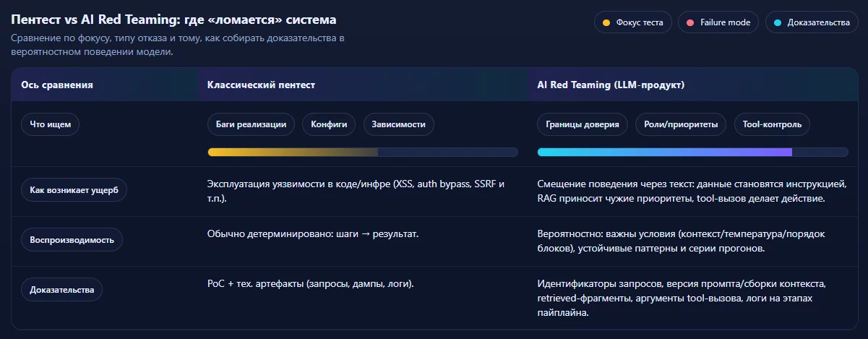Click the "Обычно детерминировано" text cell
The height and width of the screenshot is (339, 868).
click(x=313, y=234)
